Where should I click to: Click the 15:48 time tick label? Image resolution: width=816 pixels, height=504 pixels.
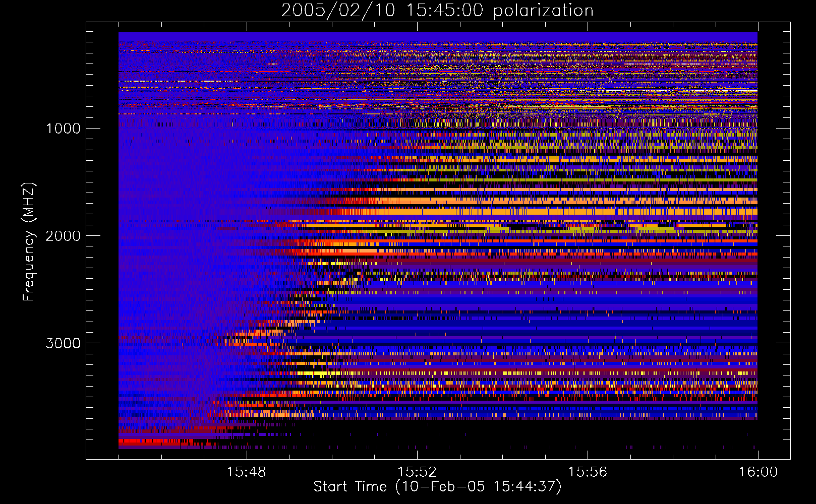click(x=247, y=472)
